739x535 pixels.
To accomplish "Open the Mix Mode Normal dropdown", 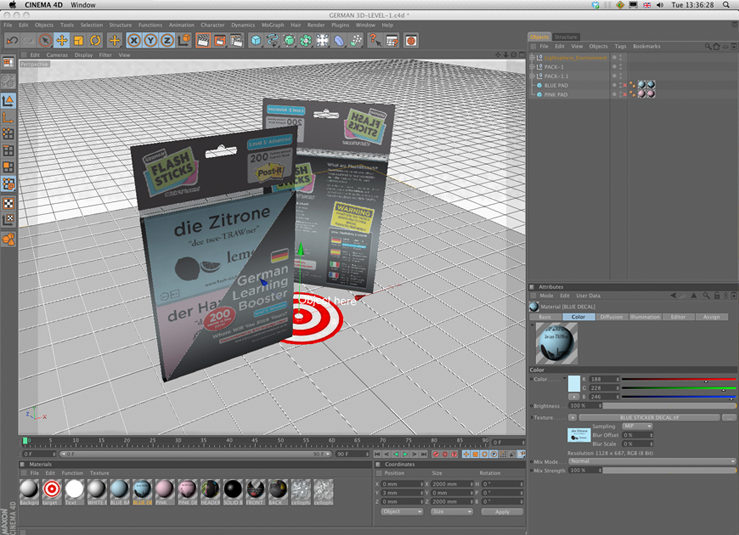I will [652, 461].
